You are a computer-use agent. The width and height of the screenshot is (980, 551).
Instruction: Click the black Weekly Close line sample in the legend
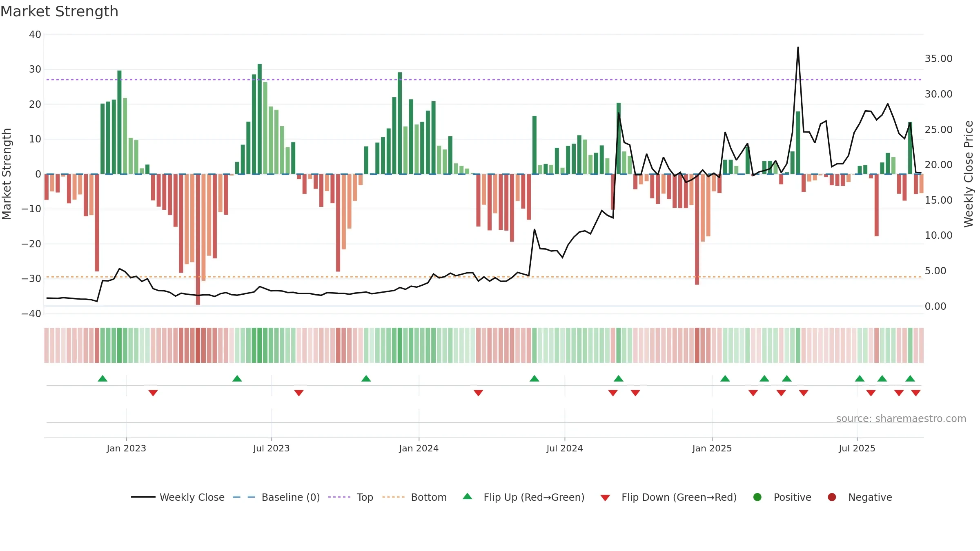143,497
